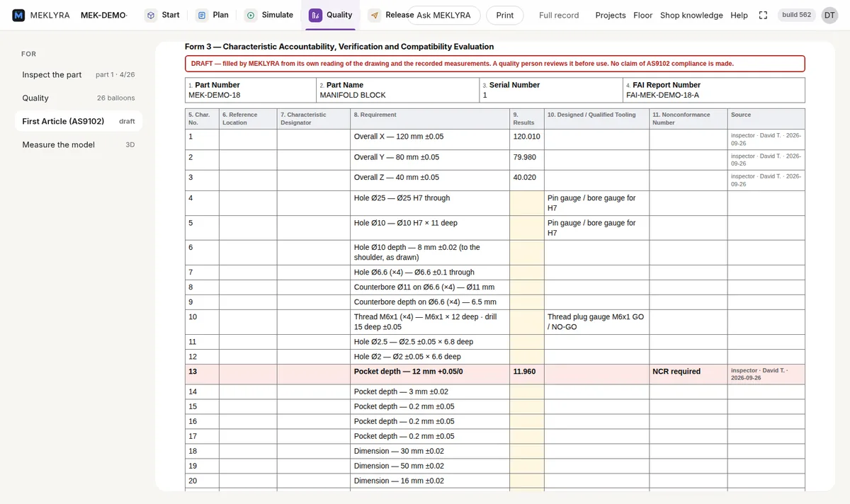Click Form 3 heading title
850x504 pixels.
[339, 47]
